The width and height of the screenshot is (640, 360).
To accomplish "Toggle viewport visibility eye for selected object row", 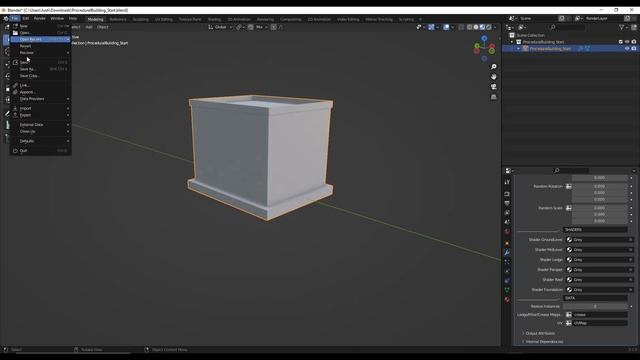I will point(627,49).
